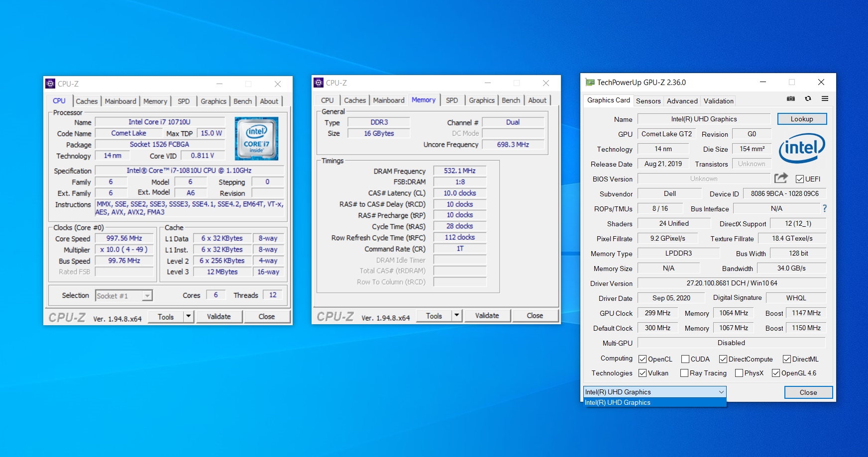Click the CPU Name field Intel Core i7 10710U
This screenshot has height=457, width=868.
159,122
